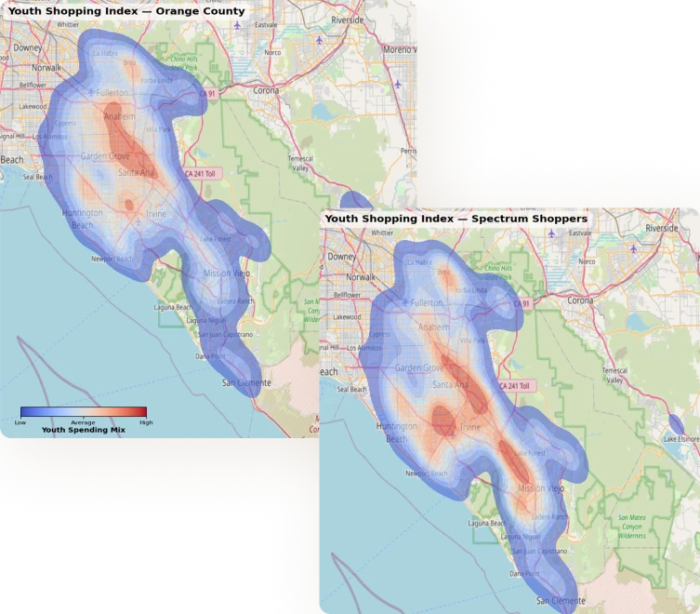Click the Santa Ana label in Spectrum Shoppers map
The height and width of the screenshot is (614, 700).
[x=451, y=384]
